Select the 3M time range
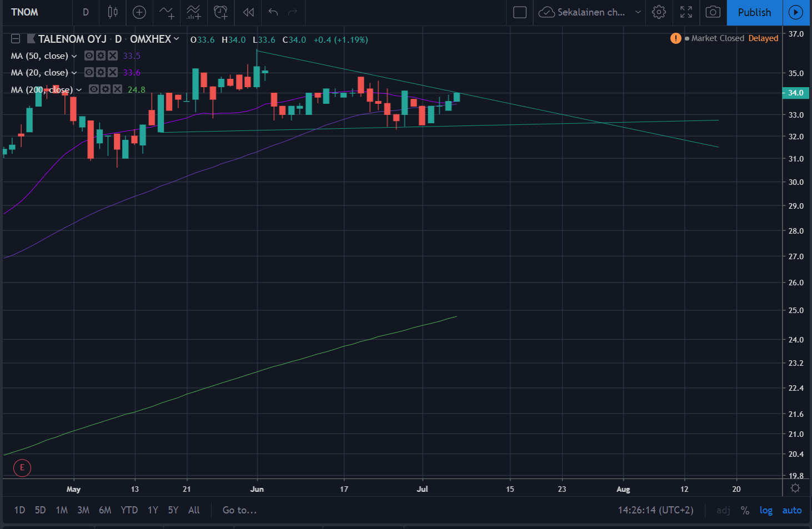This screenshot has height=529, width=812. 83,510
